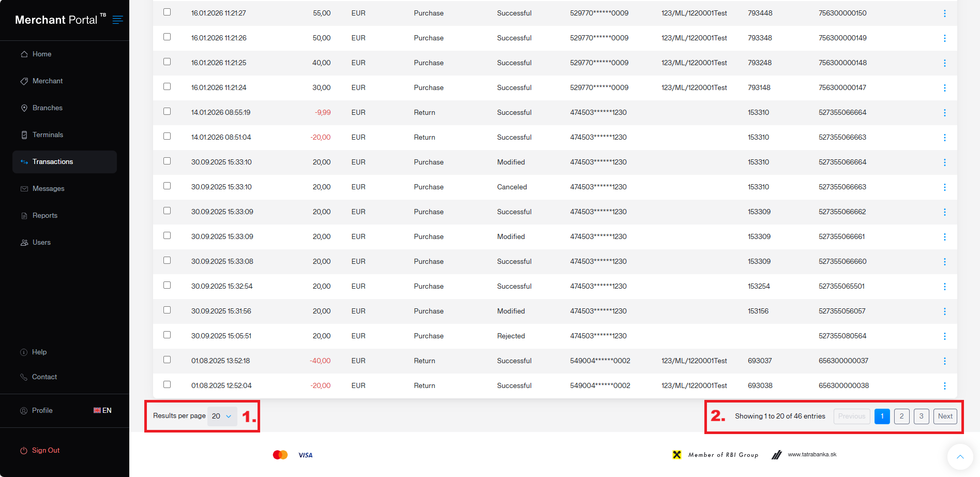Screen dimensions: 980x477
Task: Tick the checkbox for 14.01.2026 08:51:04 return
Action: point(167,136)
